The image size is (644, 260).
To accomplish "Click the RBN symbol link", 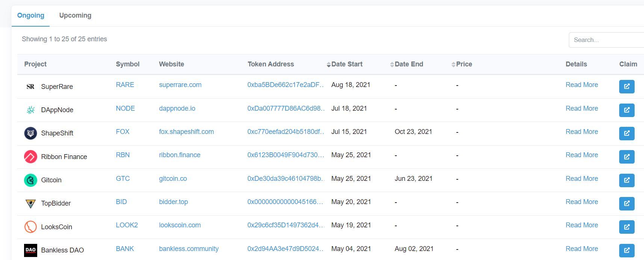I will pos(122,155).
